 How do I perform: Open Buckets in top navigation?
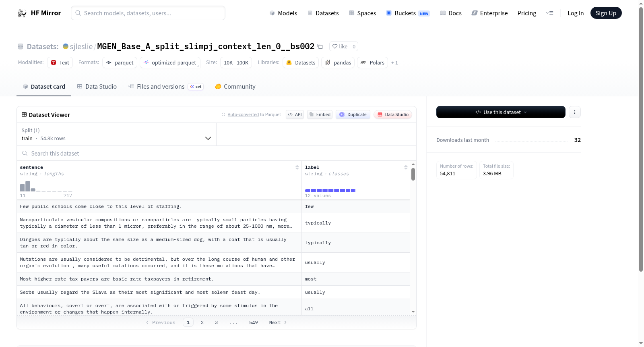pyautogui.click(x=408, y=13)
